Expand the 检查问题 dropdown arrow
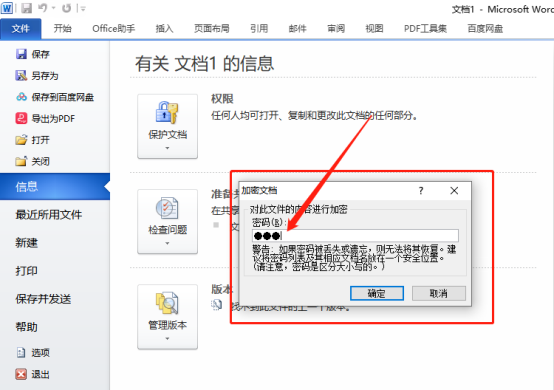Image resolution: width=554 pixels, height=390 pixels. (167, 243)
